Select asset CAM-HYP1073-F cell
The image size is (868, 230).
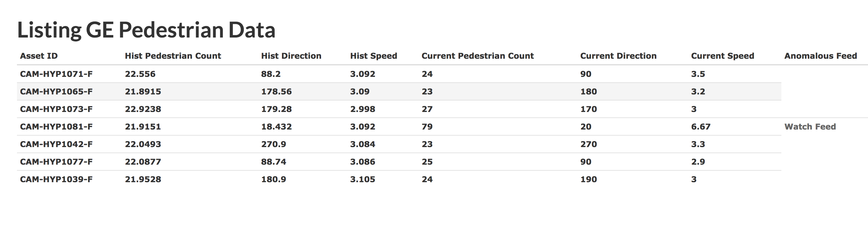(x=56, y=109)
